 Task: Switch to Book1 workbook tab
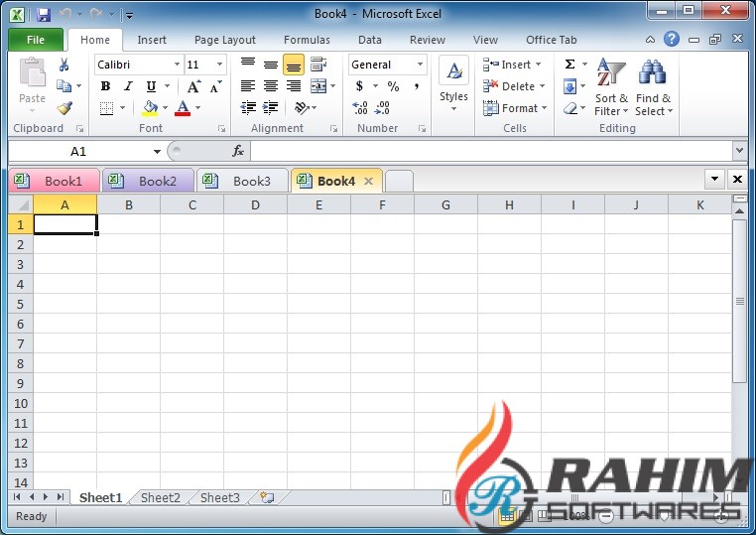tap(54, 181)
